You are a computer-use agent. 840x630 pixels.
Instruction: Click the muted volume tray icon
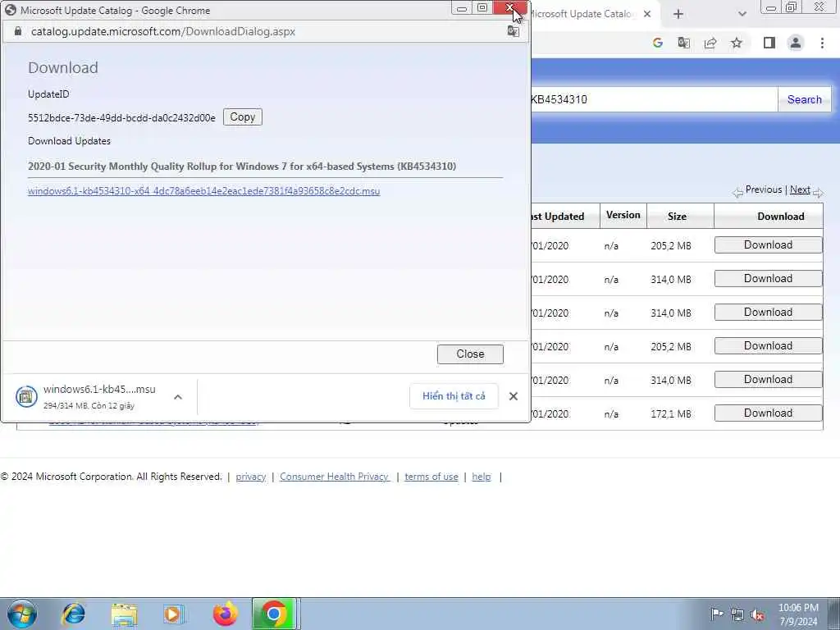(x=757, y=614)
